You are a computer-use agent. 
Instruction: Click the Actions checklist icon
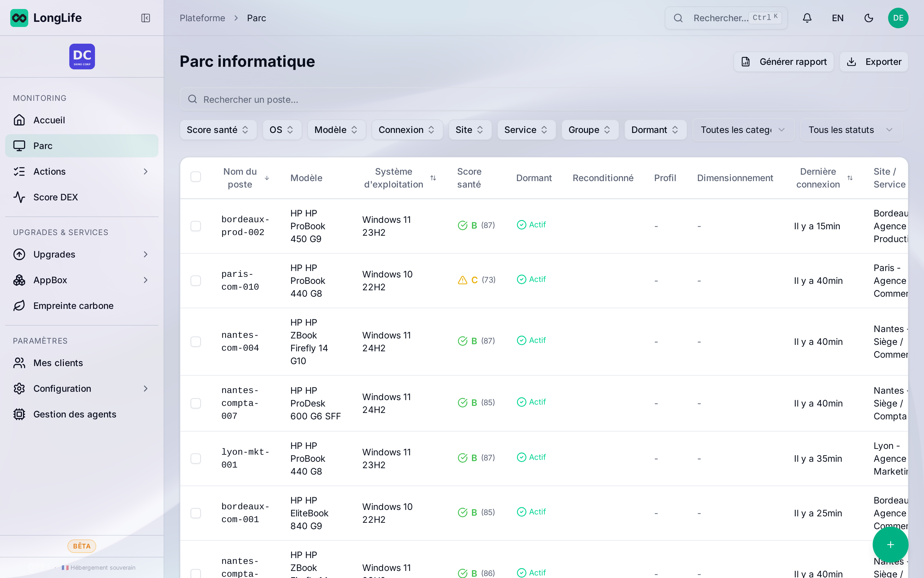click(19, 171)
